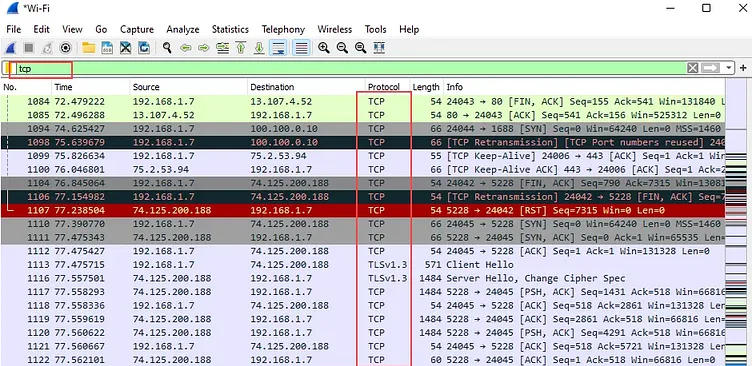752x366 pixels.
Task: Click time 77.558293 in packet 1117
Action: (x=80, y=292)
